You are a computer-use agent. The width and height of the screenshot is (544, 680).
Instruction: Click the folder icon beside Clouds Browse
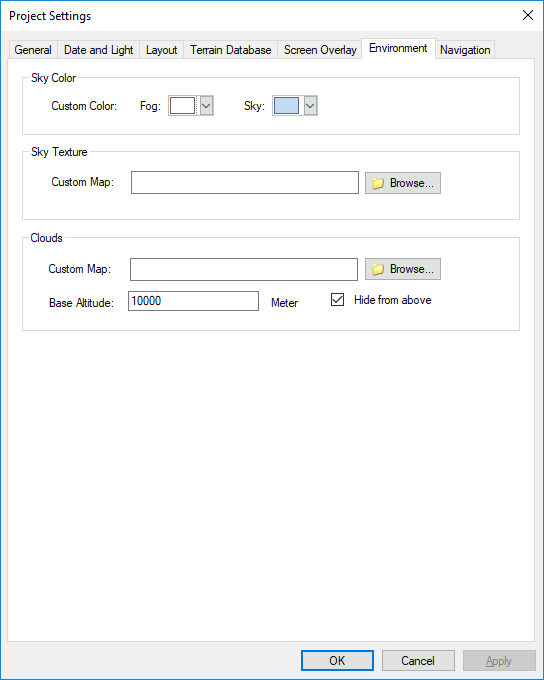coord(378,269)
